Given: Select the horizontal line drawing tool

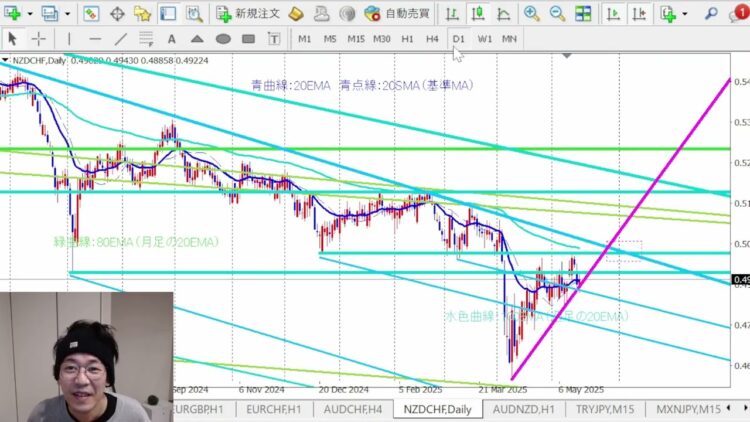Looking at the screenshot, I should click(x=95, y=38).
